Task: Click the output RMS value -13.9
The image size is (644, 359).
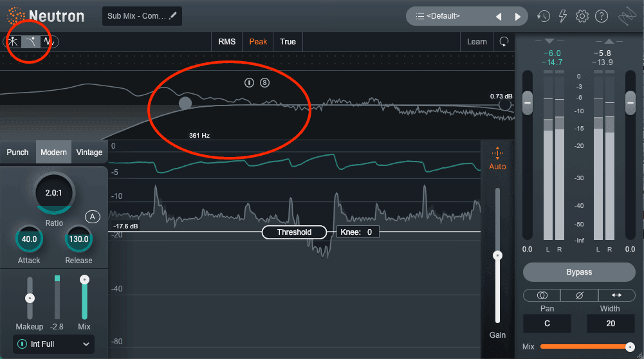Action: (x=602, y=62)
